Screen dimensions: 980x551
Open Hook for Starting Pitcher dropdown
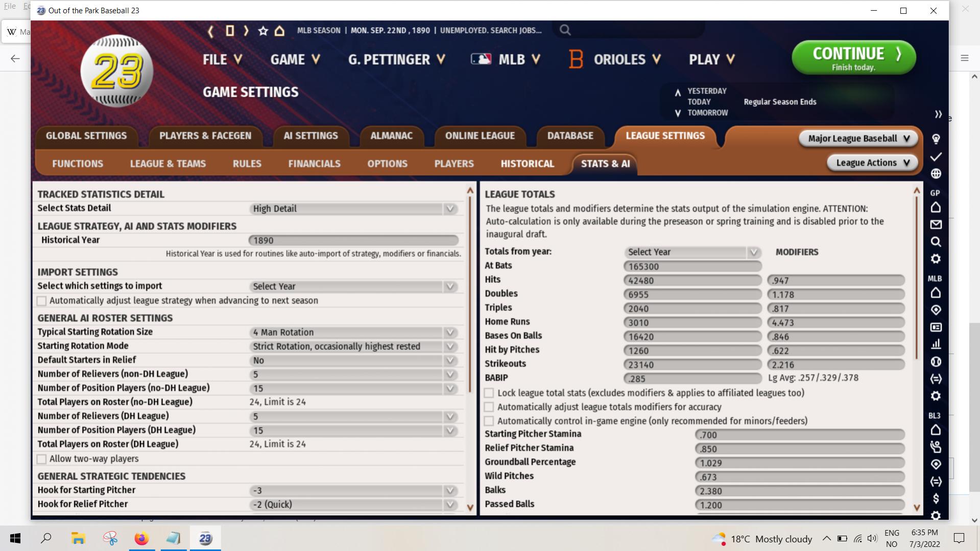pyautogui.click(x=353, y=491)
